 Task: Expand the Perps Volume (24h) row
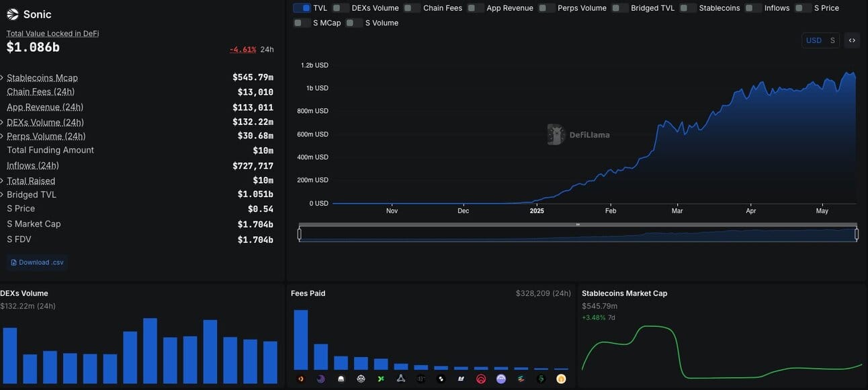(2, 136)
